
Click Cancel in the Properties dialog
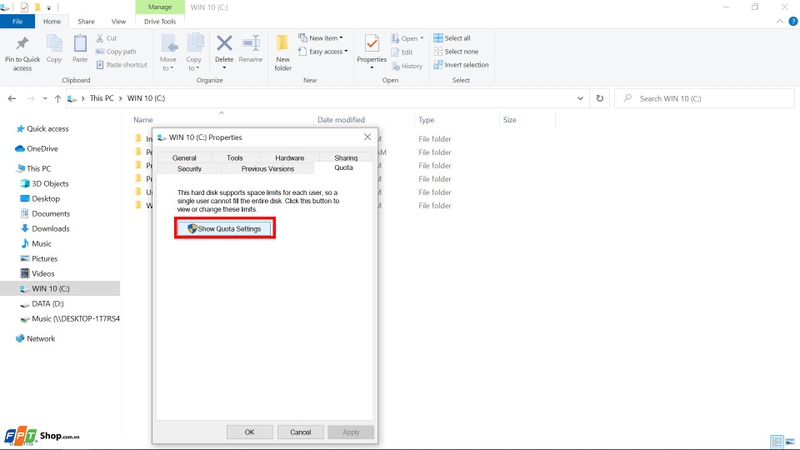(x=301, y=432)
